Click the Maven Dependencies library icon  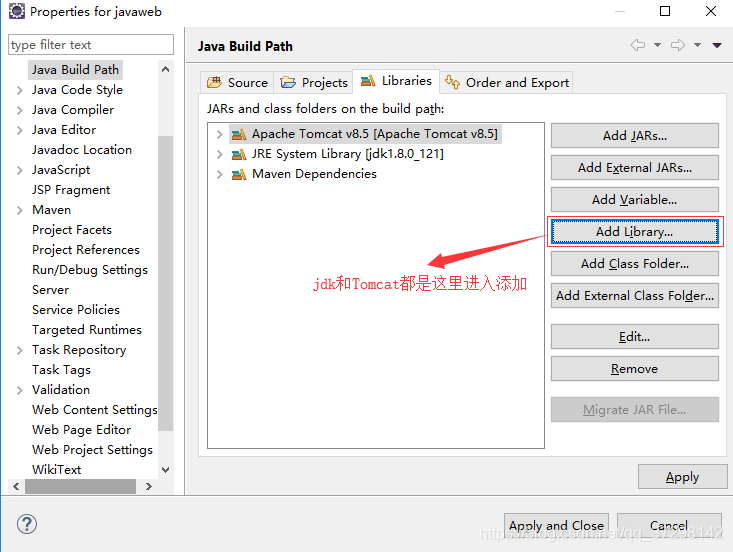pos(239,174)
